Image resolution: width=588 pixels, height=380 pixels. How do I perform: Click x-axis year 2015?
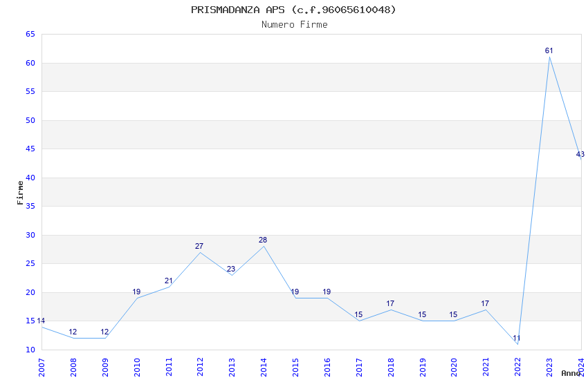coord(295,367)
